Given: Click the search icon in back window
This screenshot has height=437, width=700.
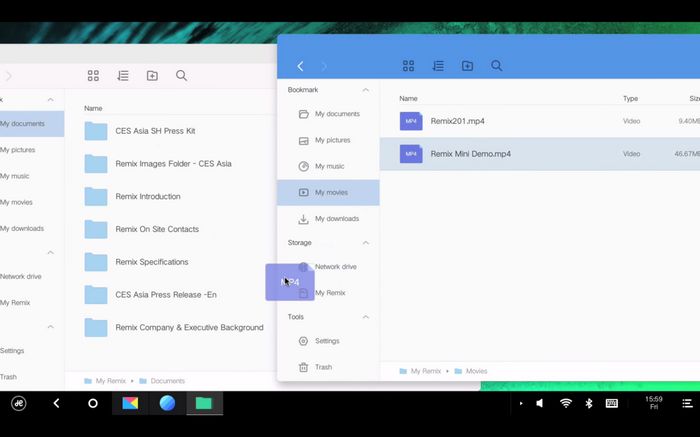Looking at the screenshot, I should pyautogui.click(x=181, y=76).
